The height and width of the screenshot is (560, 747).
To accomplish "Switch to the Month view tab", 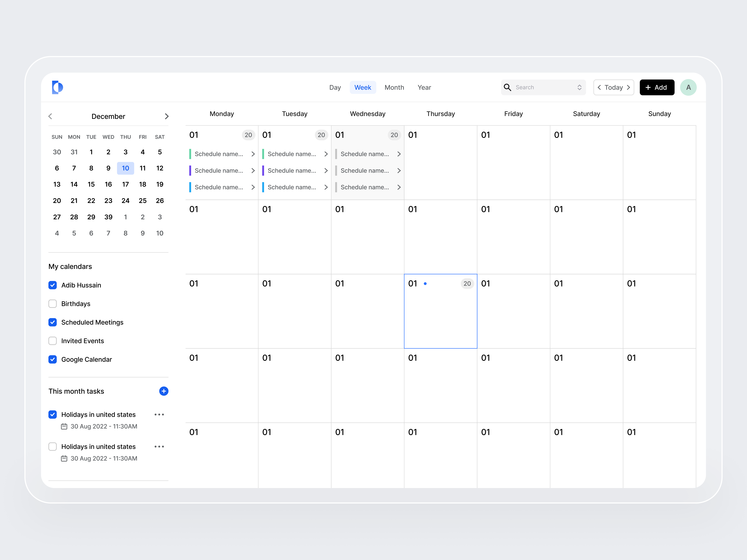I will 394,87.
